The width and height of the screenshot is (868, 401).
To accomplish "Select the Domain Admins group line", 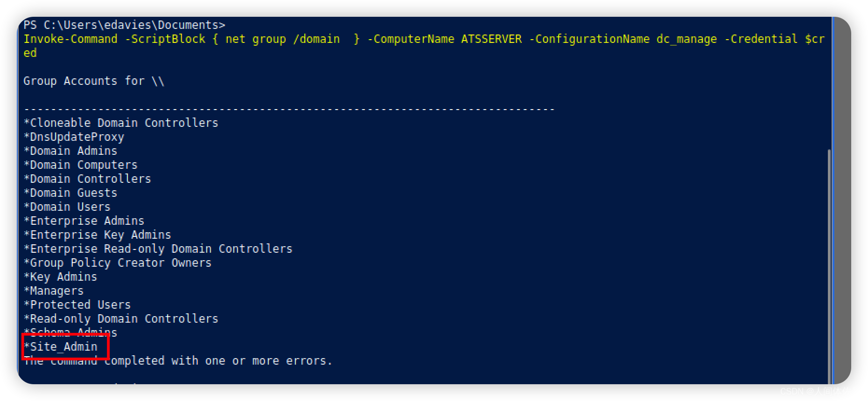I will [73, 151].
